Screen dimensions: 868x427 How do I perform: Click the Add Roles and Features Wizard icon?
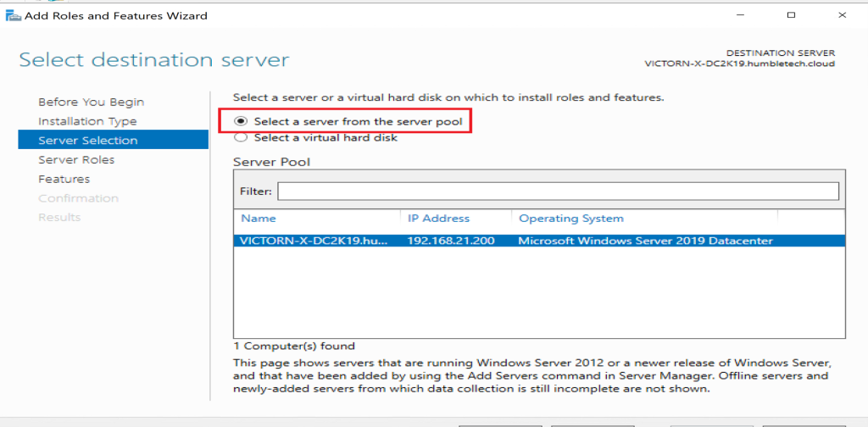pos(11,15)
